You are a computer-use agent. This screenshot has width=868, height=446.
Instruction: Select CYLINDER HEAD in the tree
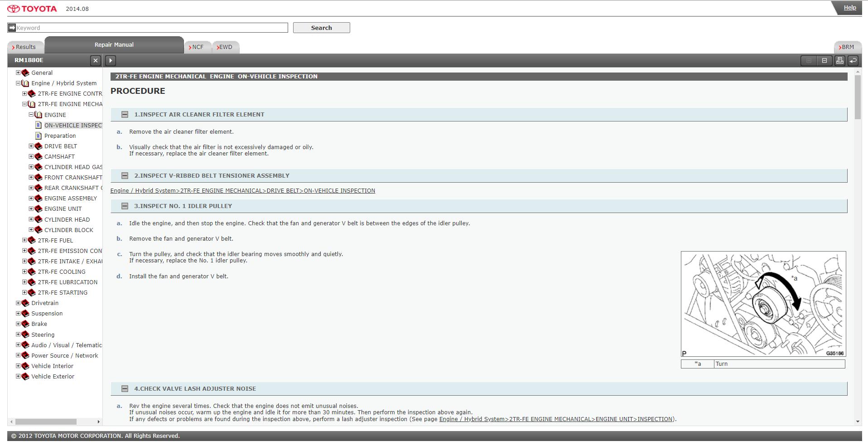tap(67, 219)
